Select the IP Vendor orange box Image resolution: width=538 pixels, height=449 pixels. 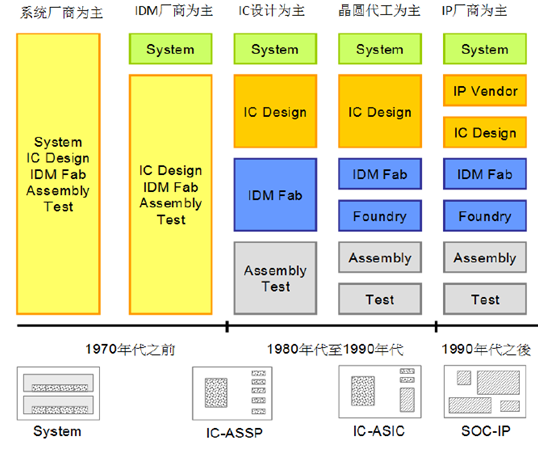(x=485, y=91)
